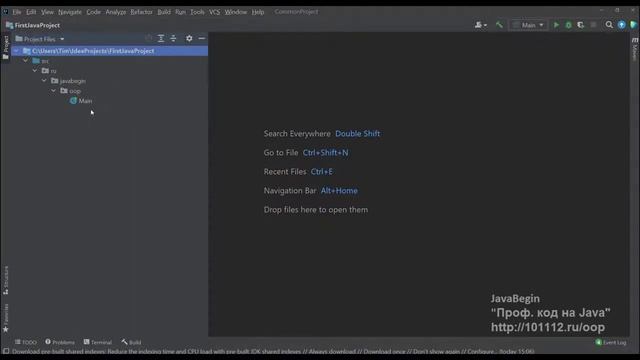
Task: Click the rightmost toolbar plugin icon
Action: pyautogui.click(x=633, y=25)
